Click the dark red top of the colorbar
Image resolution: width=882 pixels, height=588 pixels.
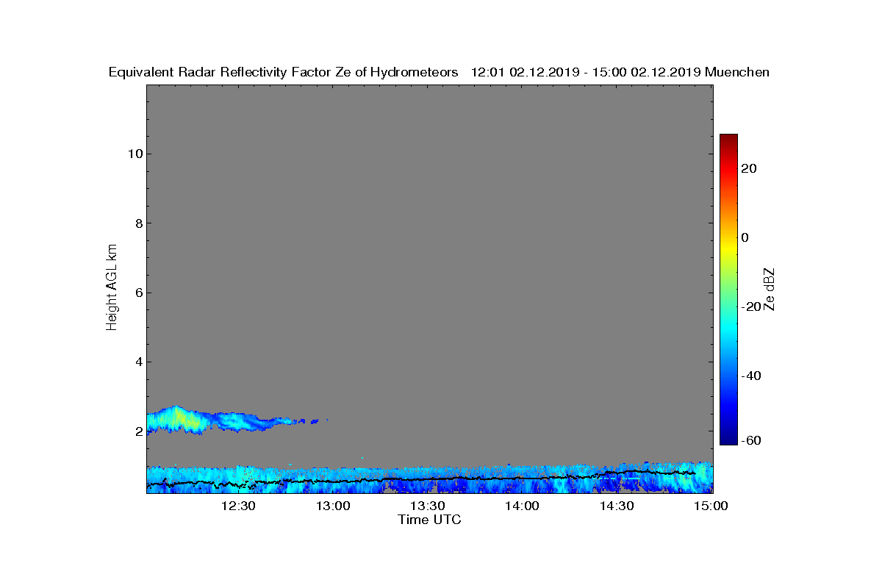point(728,140)
